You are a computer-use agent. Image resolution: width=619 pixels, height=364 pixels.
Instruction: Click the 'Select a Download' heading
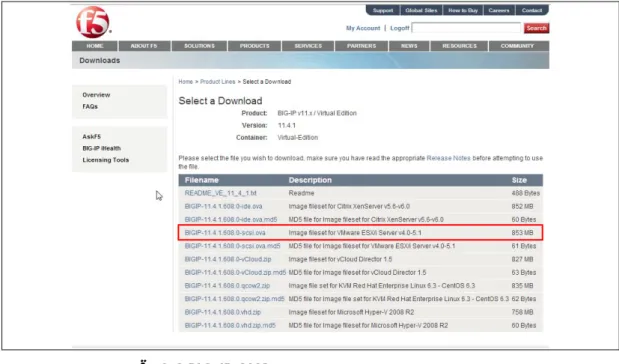point(220,101)
